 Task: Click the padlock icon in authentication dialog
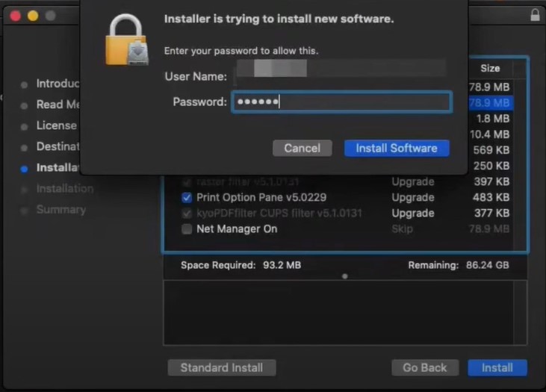[128, 40]
